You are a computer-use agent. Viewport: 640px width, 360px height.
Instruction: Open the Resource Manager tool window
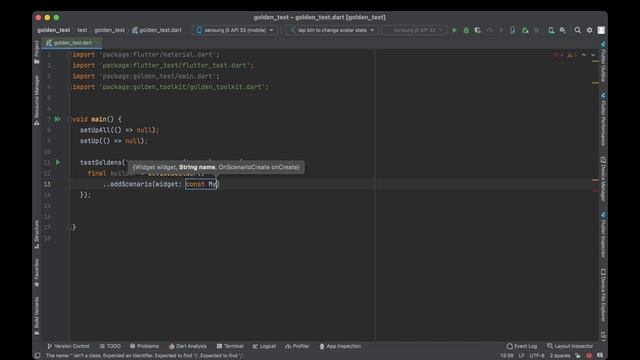(x=37, y=100)
